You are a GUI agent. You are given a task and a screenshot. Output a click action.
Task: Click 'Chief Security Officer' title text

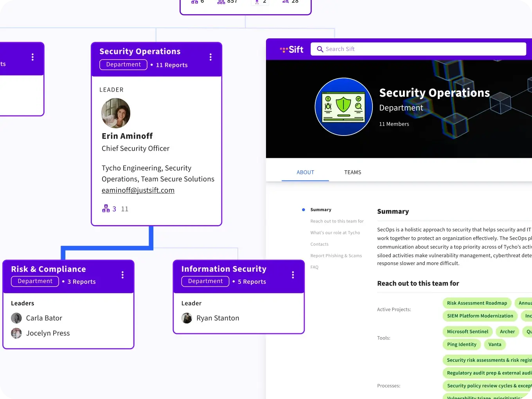[135, 148]
